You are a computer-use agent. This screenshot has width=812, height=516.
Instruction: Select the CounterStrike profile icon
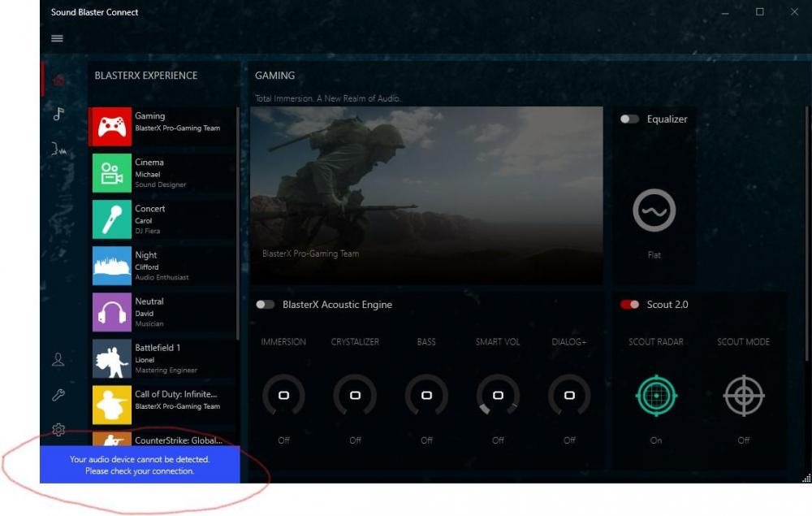112,439
